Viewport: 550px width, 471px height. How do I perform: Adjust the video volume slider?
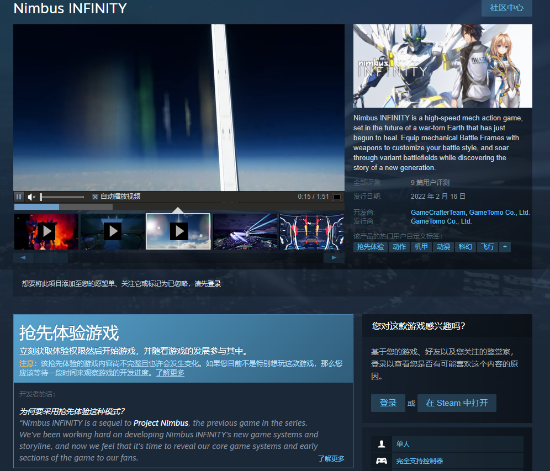point(62,197)
